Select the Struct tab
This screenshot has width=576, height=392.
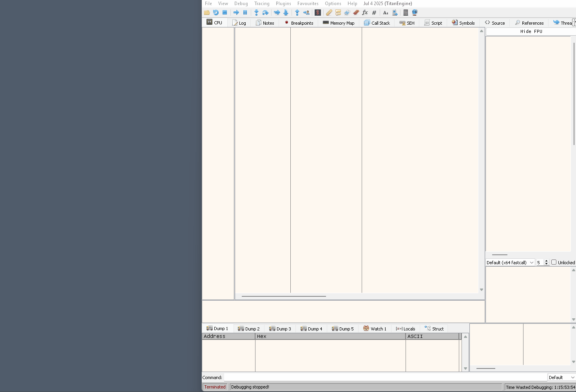tap(434, 329)
